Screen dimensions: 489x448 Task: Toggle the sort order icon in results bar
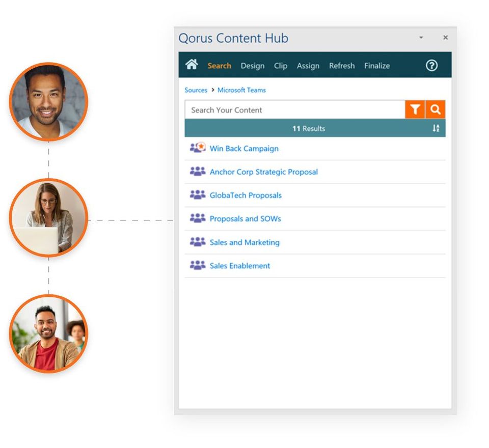coord(436,128)
